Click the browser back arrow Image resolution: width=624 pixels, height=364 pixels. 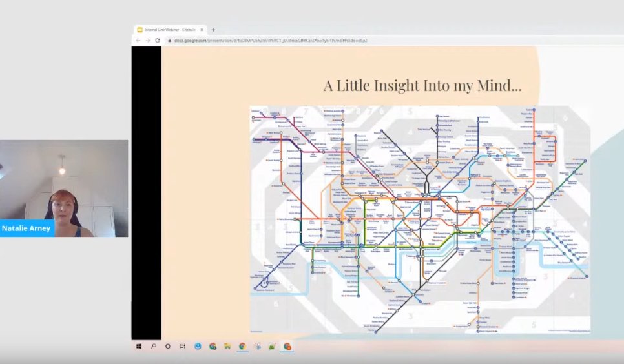138,41
